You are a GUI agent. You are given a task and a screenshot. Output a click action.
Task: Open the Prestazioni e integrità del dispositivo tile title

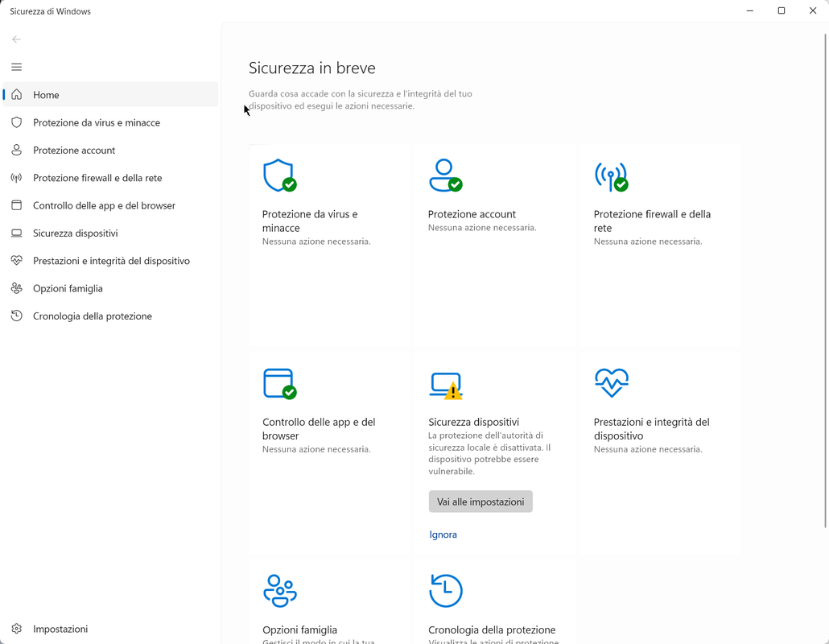coord(651,429)
